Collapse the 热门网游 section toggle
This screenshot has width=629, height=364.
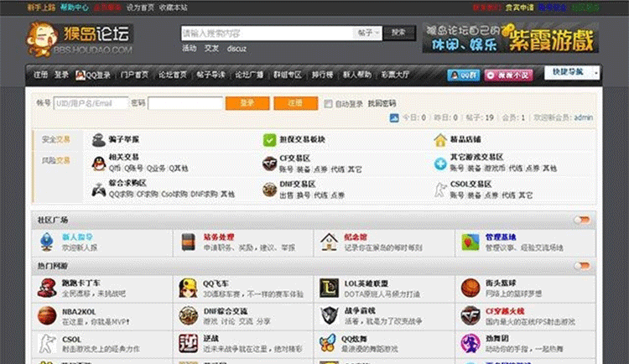582,266
